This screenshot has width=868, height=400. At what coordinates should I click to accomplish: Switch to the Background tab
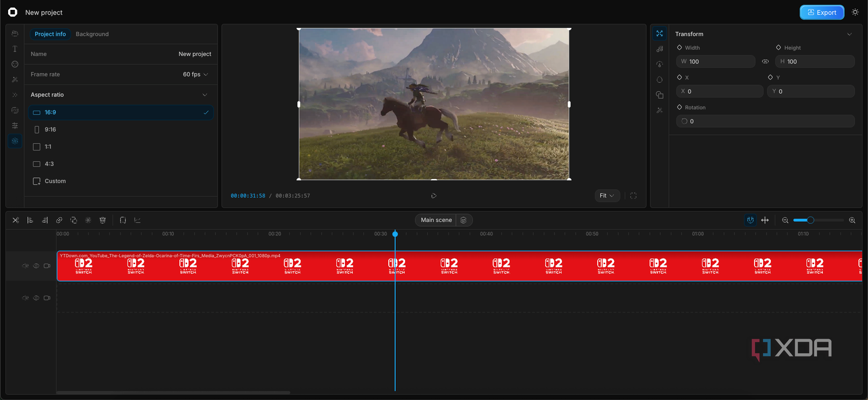92,34
